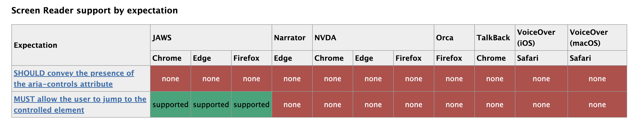The image size is (644, 121).
Task: Click the aria-controls row none cell under TalkBack
Action: tap(495, 79)
